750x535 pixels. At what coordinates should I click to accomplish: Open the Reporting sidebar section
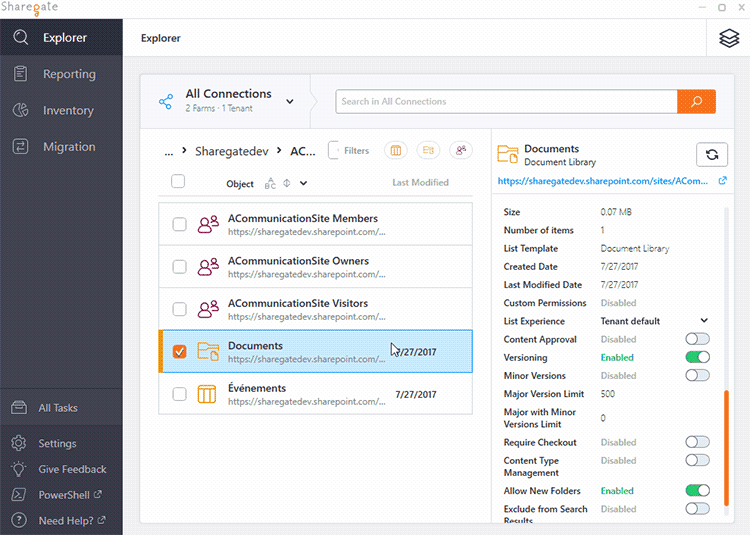point(61,74)
